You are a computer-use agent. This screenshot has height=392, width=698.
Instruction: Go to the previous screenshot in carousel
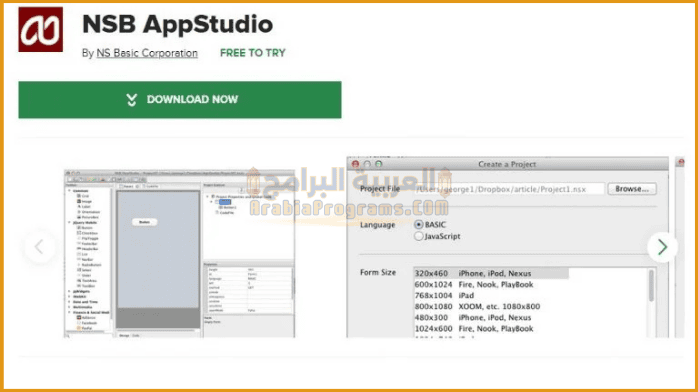[40, 247]
